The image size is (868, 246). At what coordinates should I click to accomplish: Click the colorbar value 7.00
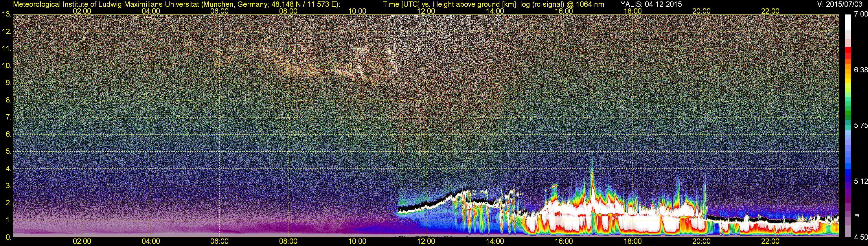[860, 14]
